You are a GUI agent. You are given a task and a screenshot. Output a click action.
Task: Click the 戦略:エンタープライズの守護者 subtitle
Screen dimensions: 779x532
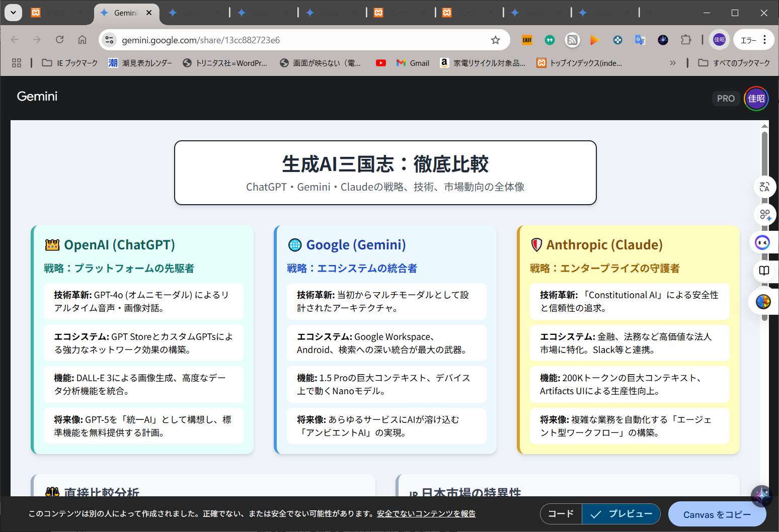pos(604,269)
